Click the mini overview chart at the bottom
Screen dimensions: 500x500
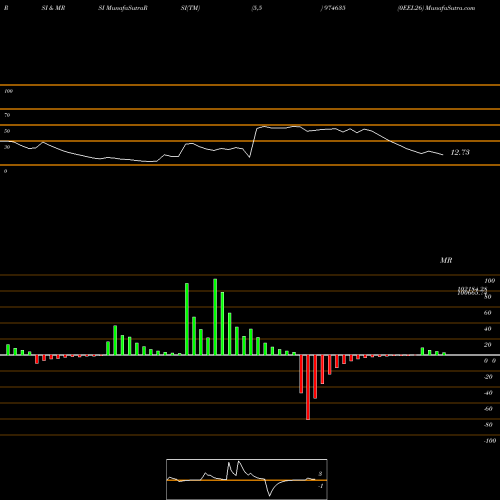coord(247,479)
